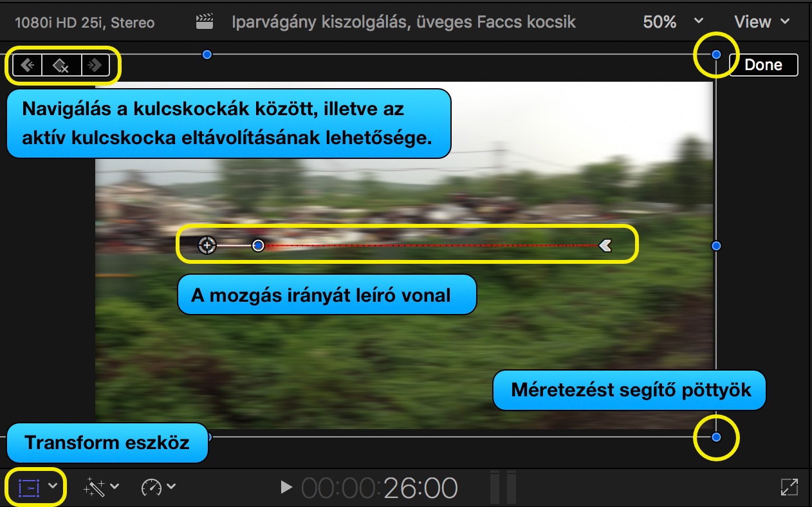Screen dimensions: 812x507
Task: Click the anchor point crosshair handle
Action: click(x=207, y=245)
